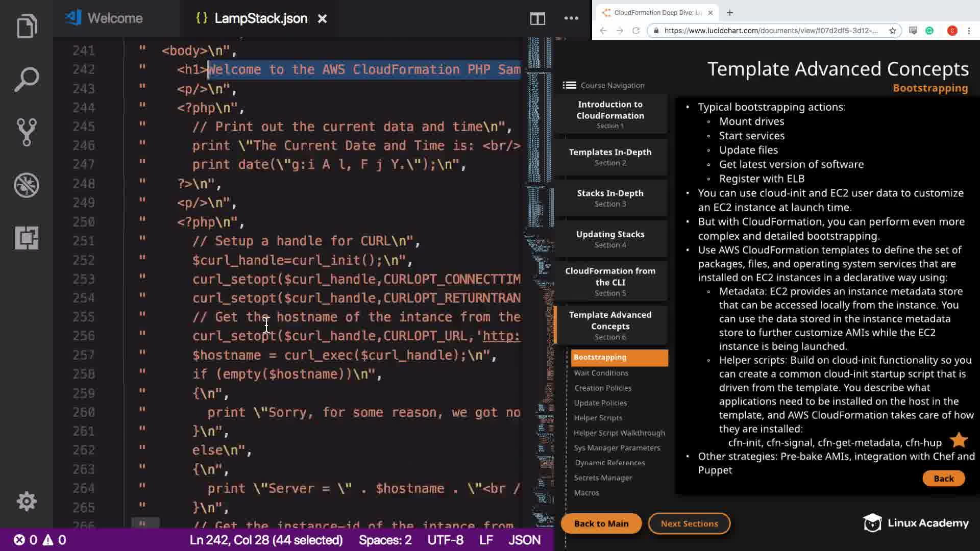Toggle the Course Navigation list icon
980x551 pixels.
(x=569, y=85)
